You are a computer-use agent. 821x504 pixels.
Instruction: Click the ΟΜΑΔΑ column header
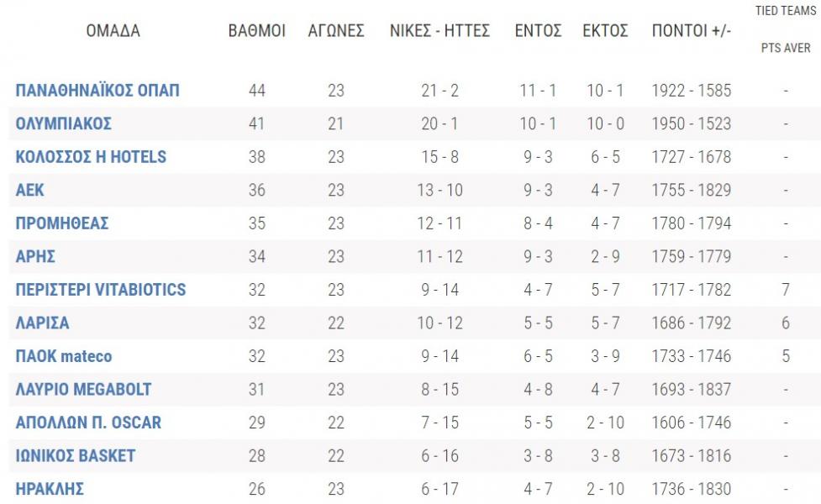pyautogui.click(x=113, y=31)
